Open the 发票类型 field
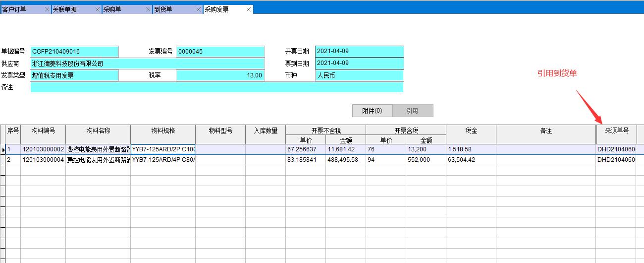644x263 pixels. (x=74, y=75)
